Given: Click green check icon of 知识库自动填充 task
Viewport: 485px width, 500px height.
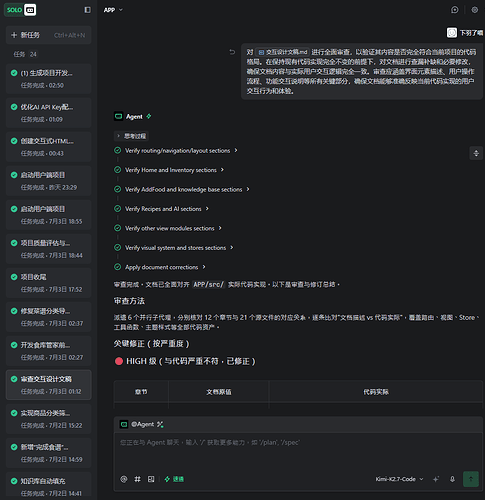Looking at the screenshot, I should coord(14,481).
